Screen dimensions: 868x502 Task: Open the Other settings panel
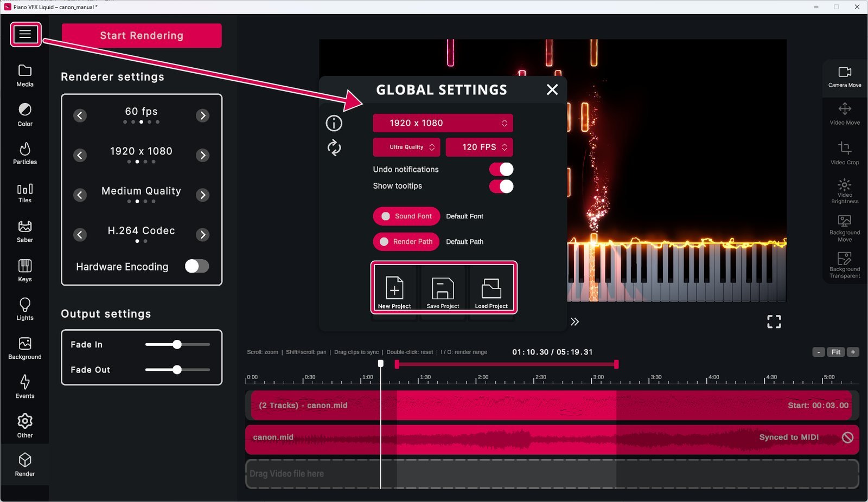25,426
